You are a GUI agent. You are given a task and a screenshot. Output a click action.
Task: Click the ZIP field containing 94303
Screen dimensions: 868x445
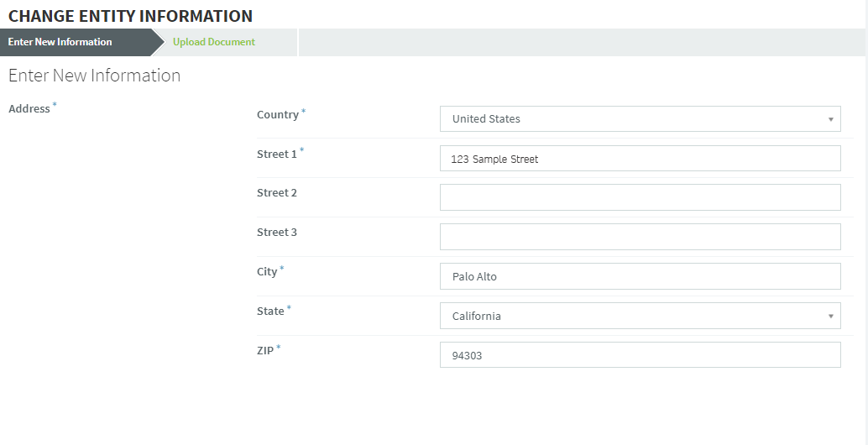(640, 355)
